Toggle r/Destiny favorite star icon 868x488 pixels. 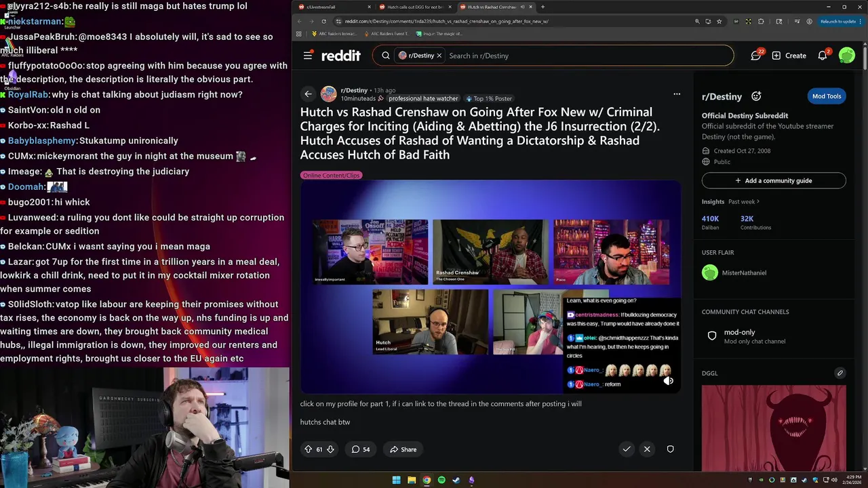(756, 96)
